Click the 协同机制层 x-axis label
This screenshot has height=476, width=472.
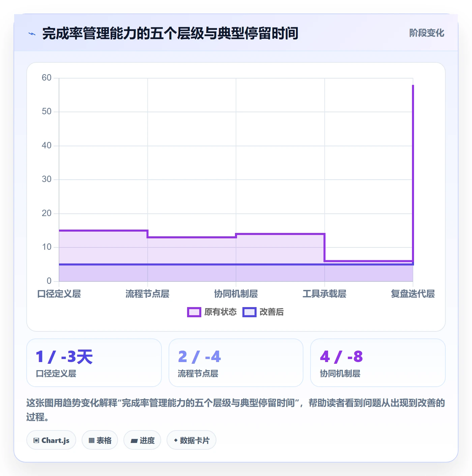tap(236, 294)
